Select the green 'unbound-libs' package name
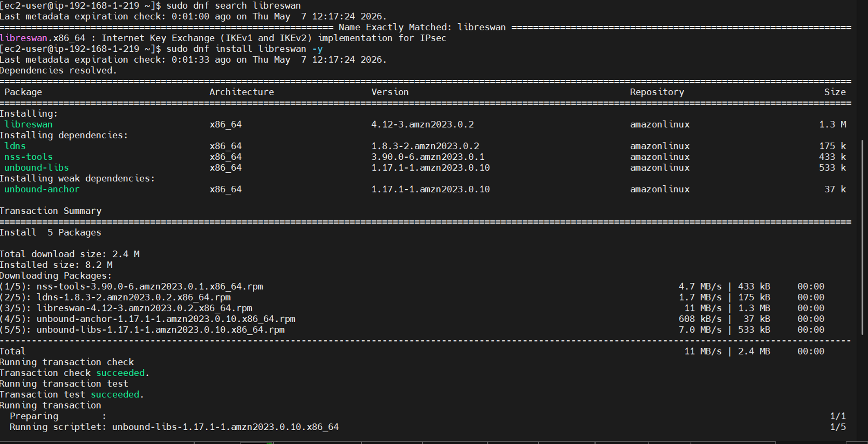This screenshot has width=868, height=444. click(x=37, y=168)
